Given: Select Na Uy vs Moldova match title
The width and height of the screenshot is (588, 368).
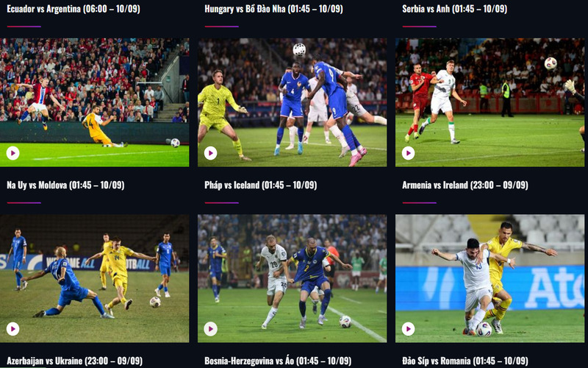Looking at the screenshot, I should coord(65,185).
